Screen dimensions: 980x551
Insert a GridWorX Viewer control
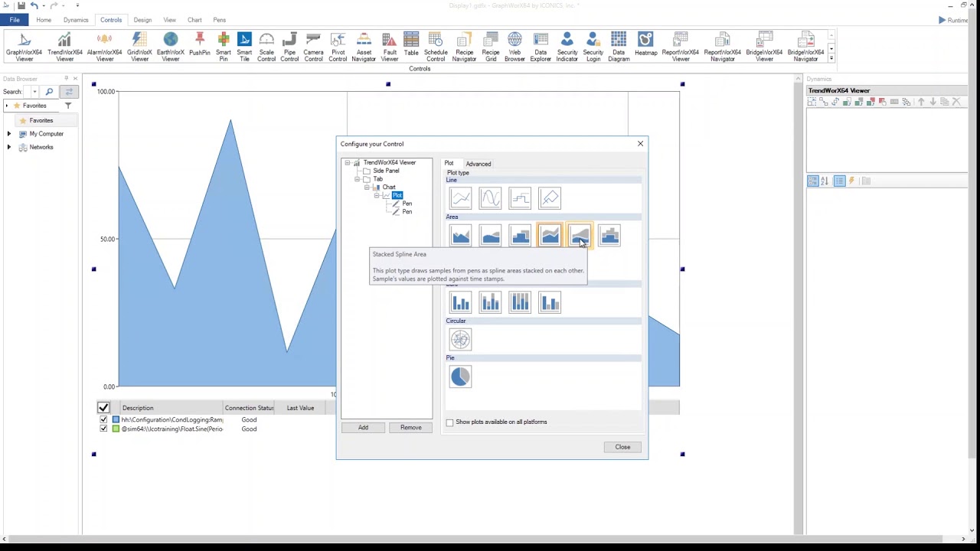[139, 47]
